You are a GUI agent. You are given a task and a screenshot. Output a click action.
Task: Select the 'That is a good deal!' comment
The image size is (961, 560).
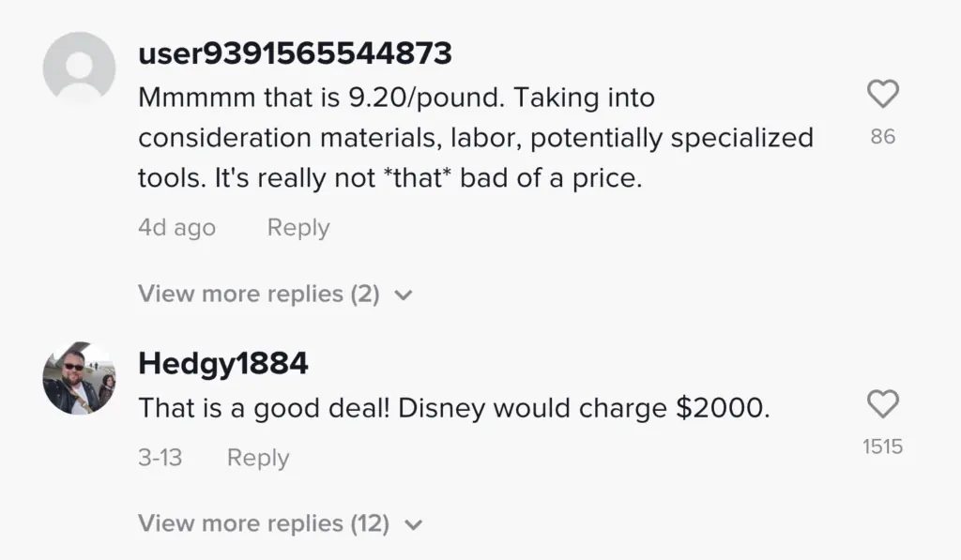tap(453, 408)
